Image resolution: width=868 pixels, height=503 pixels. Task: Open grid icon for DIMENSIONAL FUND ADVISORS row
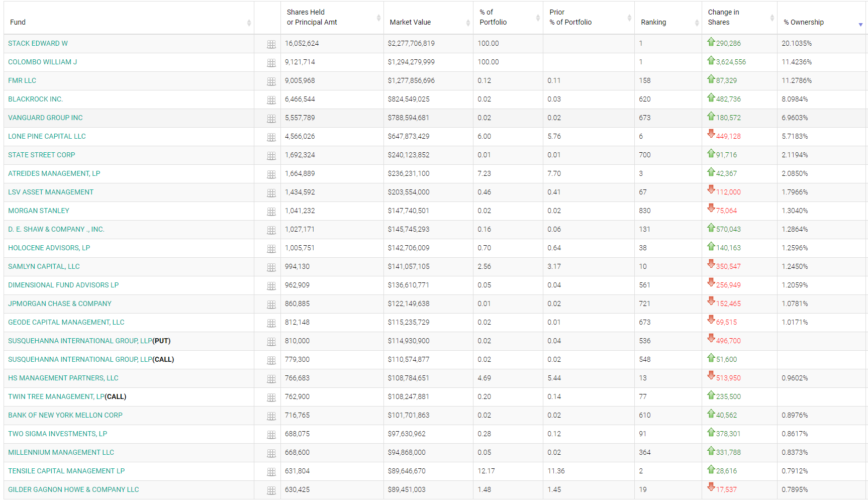pos(271,286)
